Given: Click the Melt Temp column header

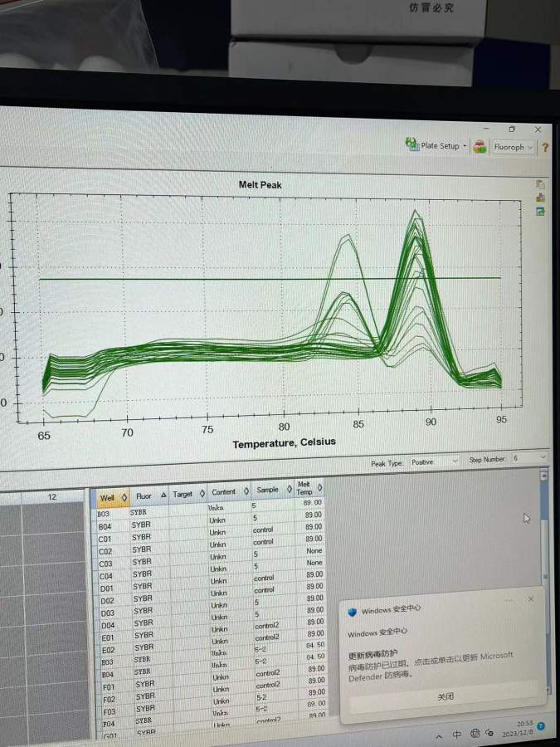Looking at the screenshot, I should [307, 487].
